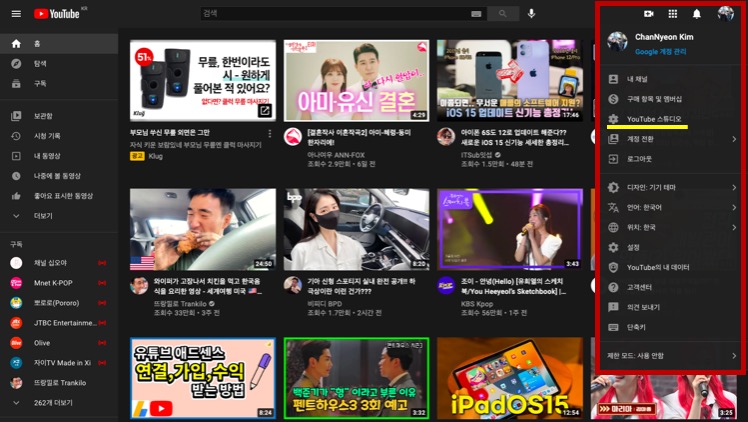
Task: Click the profile avatar in header
Action: (x=726, y=14)
